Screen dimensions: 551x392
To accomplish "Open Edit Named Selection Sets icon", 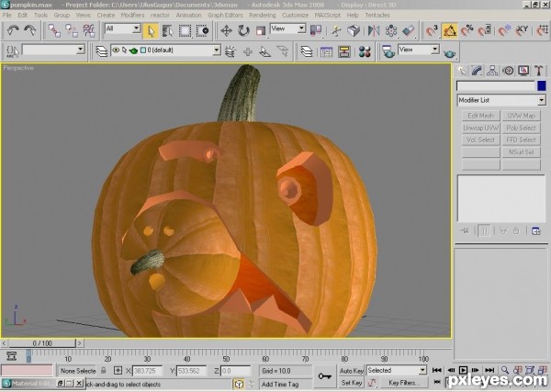I will 12,51.
